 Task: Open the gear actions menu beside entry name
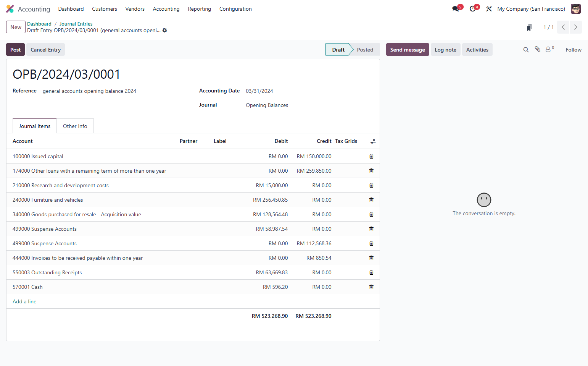[165, 30]
